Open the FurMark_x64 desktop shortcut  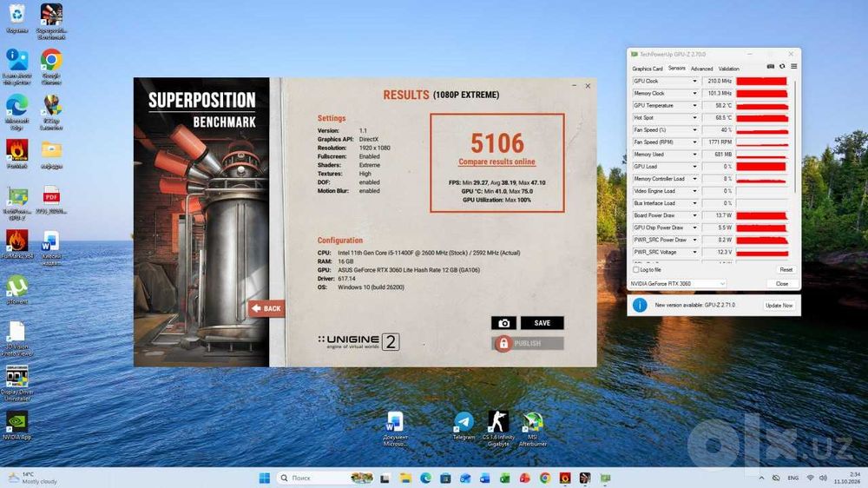(17, 245)
